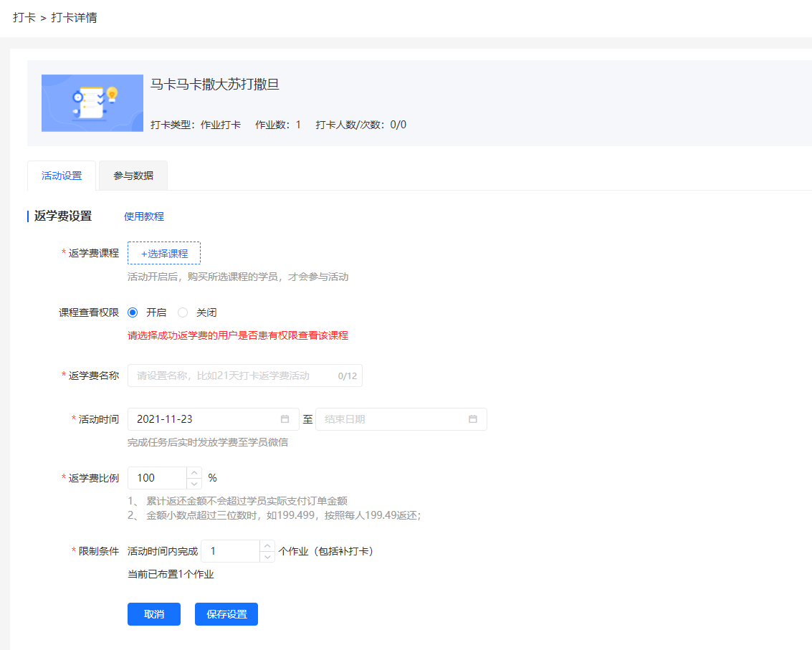The height and width of the screenshot is (650, 812).
Task: Decrease 返学费比例 with the down stepper arrow
Action: click(x=194, y=483)
